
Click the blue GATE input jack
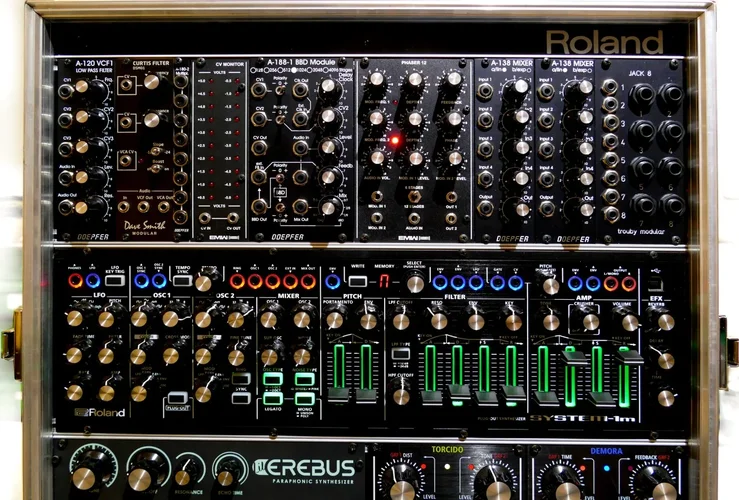[x=498, y=282]
